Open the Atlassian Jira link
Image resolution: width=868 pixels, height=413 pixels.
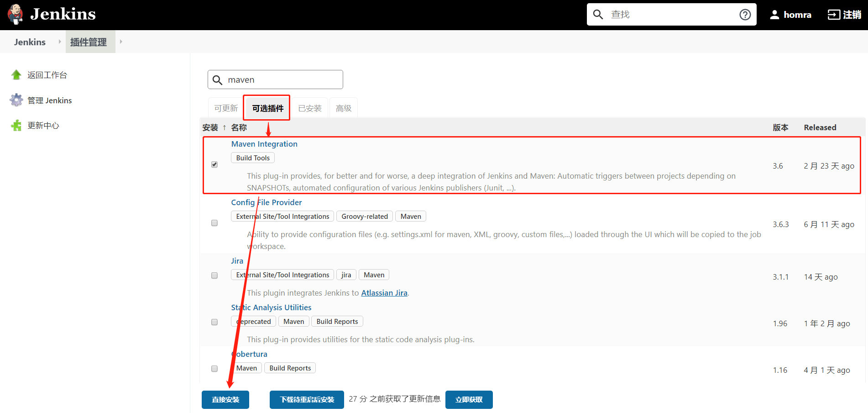(x=384, y=293)
